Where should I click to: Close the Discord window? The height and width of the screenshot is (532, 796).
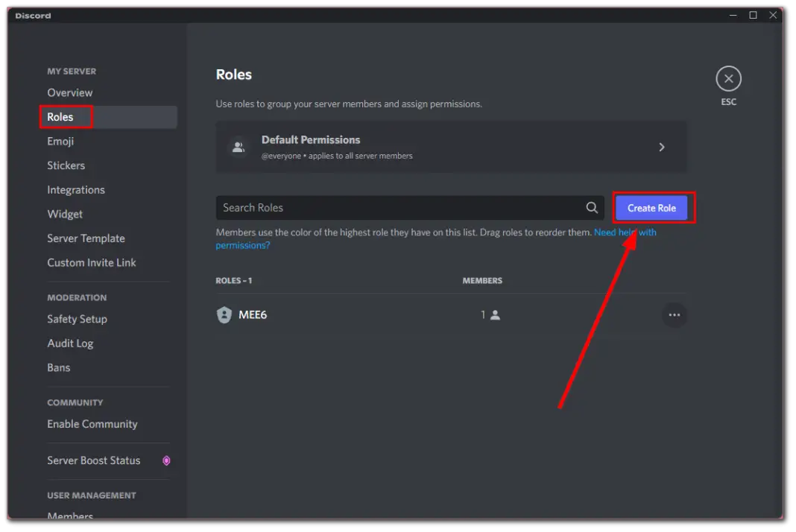773,15
